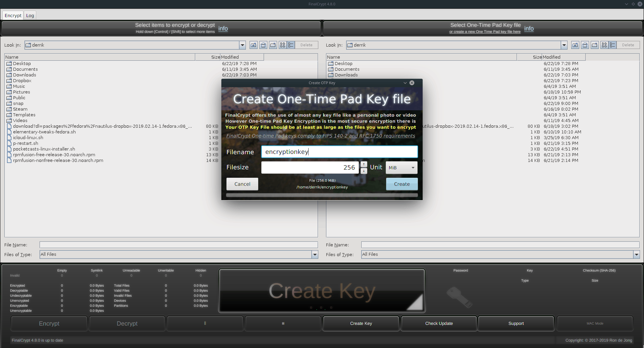Viewport: 644px width, 348px height.
Task: Click the stop button in bottom control bar
Action: (x=283, y=324)
